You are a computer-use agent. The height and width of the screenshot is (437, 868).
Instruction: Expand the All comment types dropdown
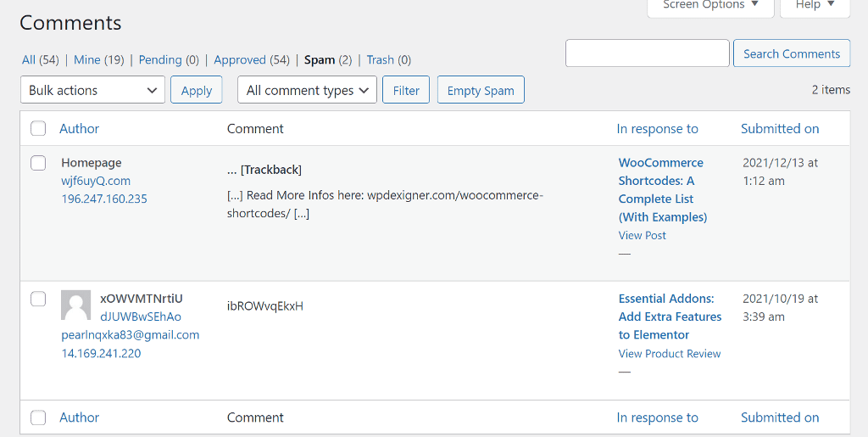pos(308,90)
